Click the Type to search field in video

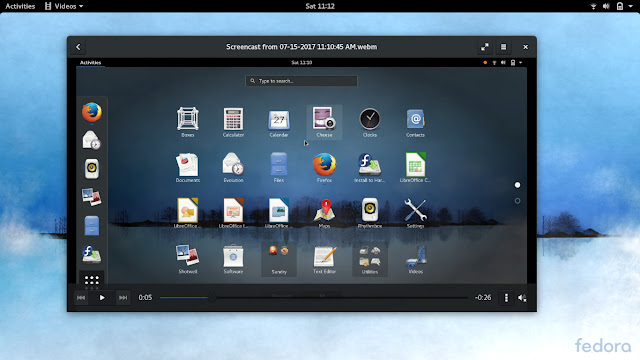[301, 81]
